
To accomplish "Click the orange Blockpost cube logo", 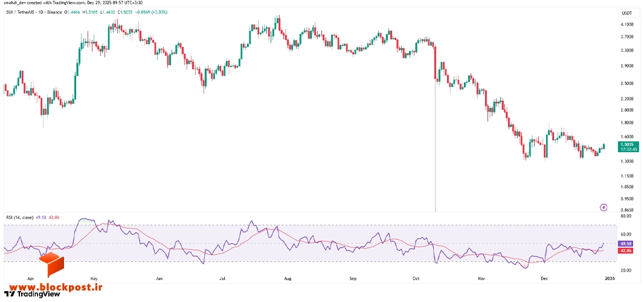I will click(52, 265).
